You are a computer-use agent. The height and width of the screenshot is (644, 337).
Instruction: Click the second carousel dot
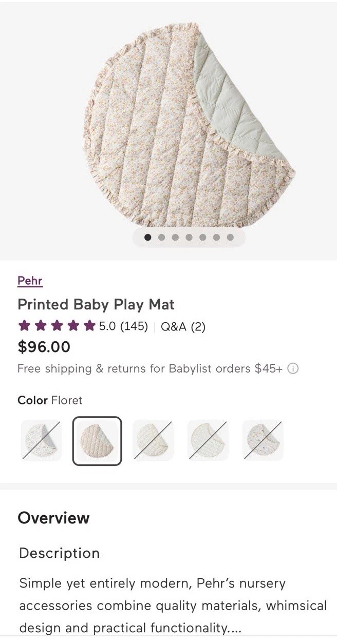[x=161, y=237]
